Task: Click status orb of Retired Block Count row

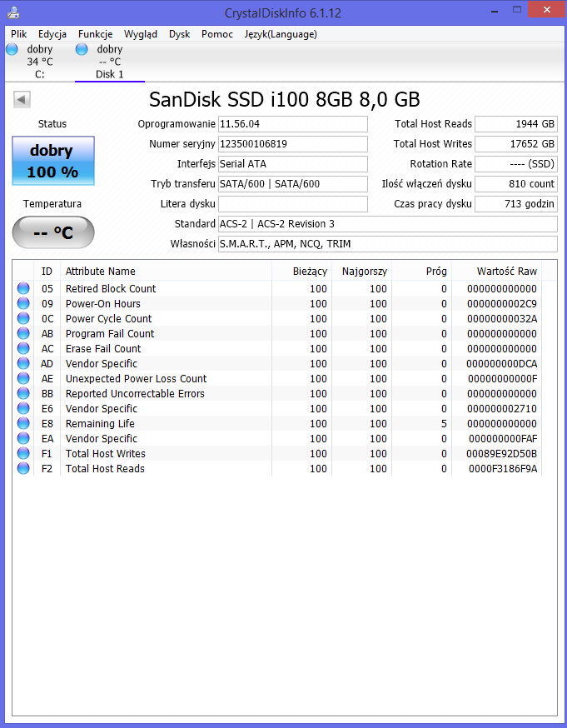Action: click(x=23, y=288)
